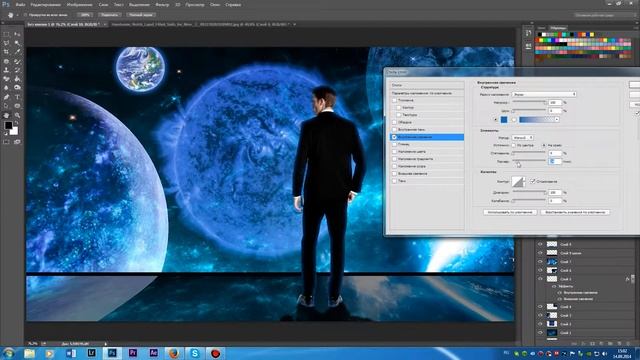
Task: Select the Type tool
Action: click(17, 97)
